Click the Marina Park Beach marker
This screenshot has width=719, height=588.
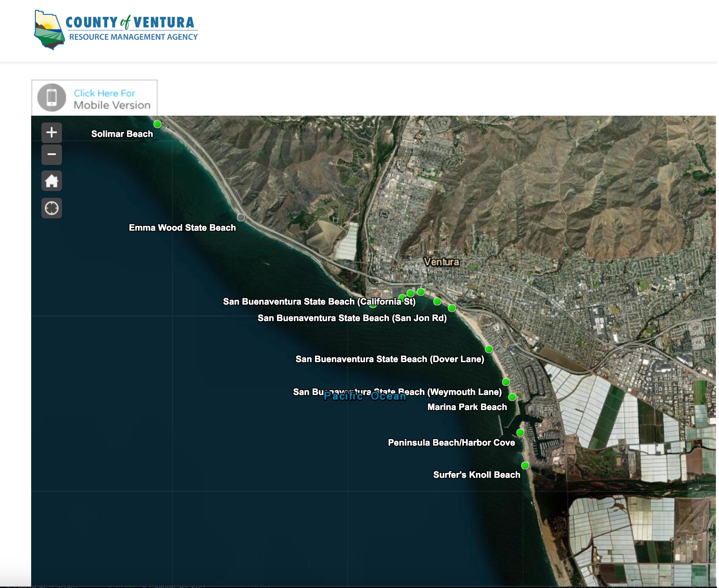(x=512, y=397)
